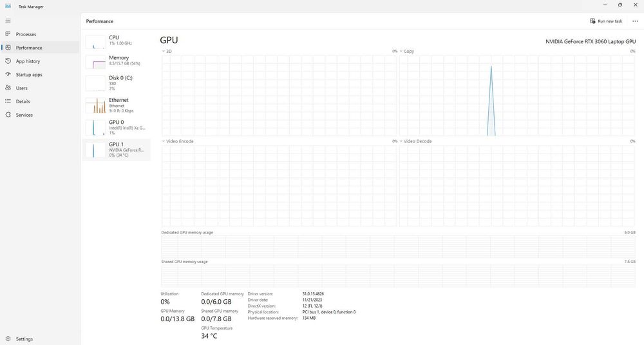Select the Memory mini graph thumbnail
The image size is (644, 345).
tap(96, 62)
